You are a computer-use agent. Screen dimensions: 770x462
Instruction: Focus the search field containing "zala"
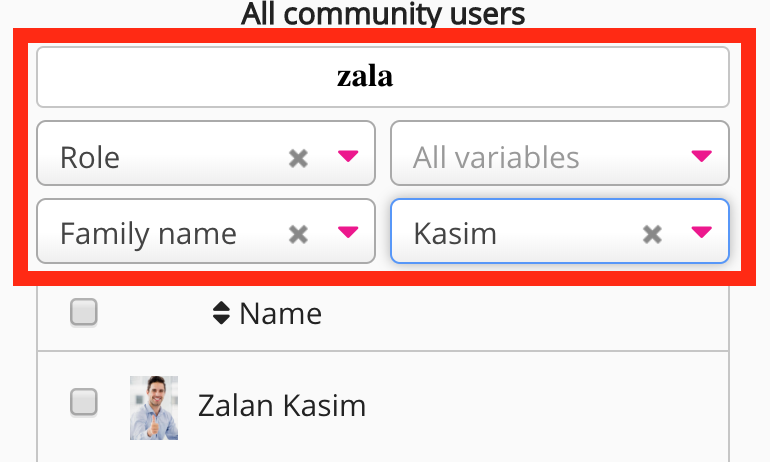[382, 78]
